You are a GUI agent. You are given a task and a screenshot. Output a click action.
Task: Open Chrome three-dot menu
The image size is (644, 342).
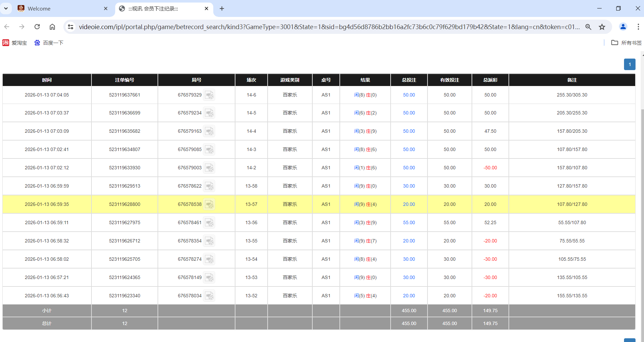coord(638,27)
